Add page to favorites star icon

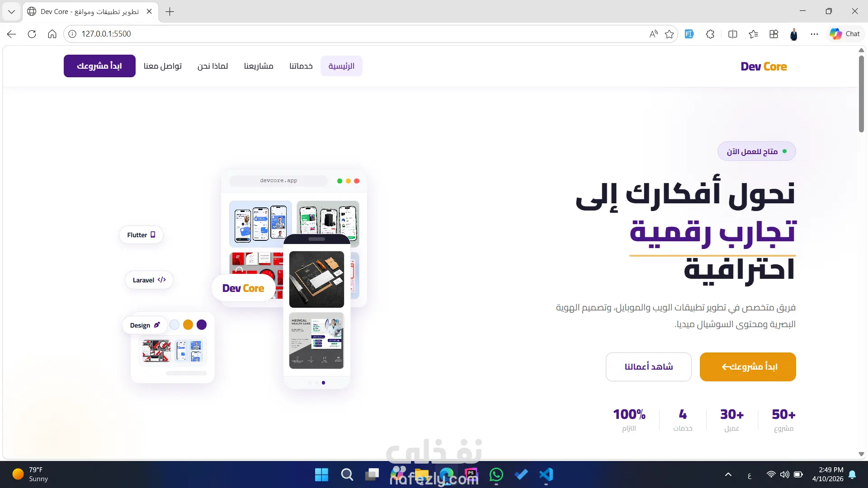tap(670, 34)
